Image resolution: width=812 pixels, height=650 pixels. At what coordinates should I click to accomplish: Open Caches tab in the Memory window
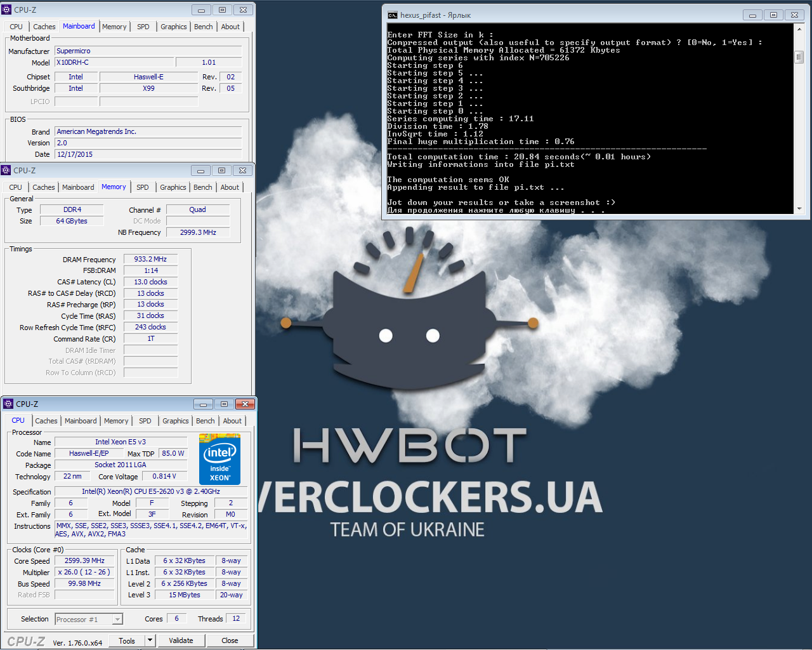click(44, 187)
